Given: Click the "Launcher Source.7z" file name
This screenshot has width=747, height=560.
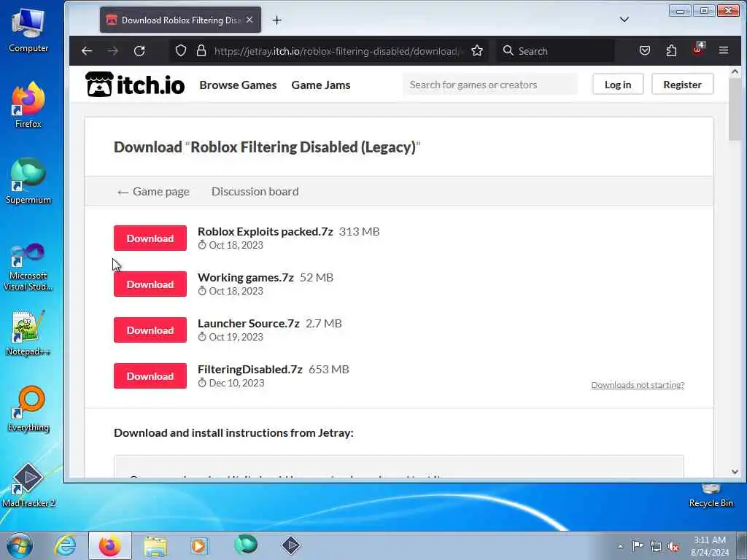Looking at the screenshot, I should pos(248,323).
